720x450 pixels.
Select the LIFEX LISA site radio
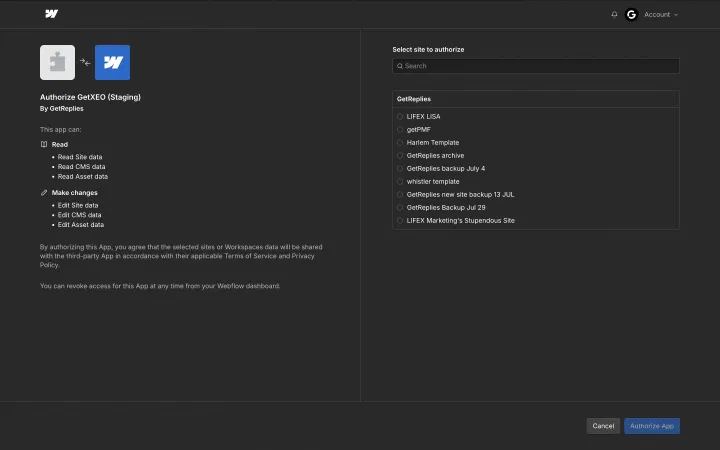(400, 117)
